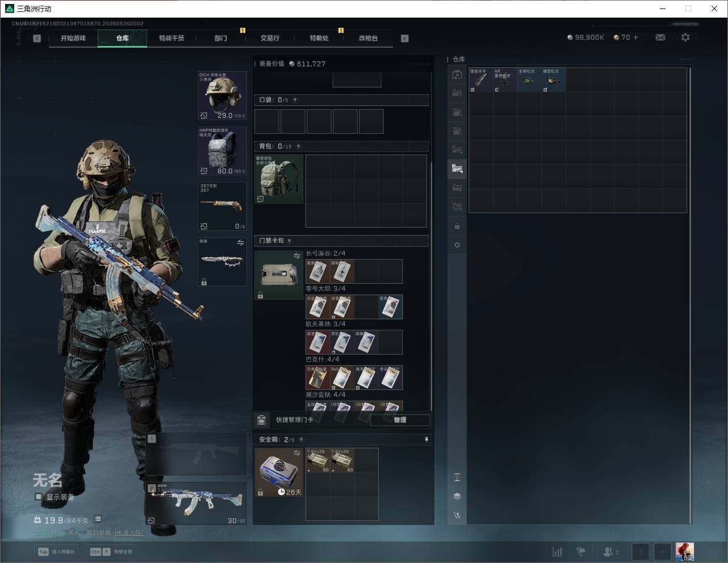The image size is (728, 563).
Task: Click the help icon beside 背包
Action: (x=298, y=146)
